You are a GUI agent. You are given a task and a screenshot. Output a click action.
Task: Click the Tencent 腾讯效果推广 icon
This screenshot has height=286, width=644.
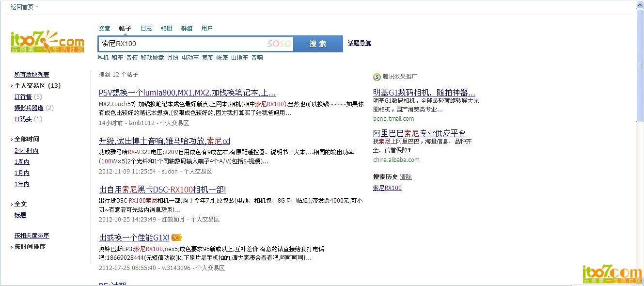coord(377,77)
